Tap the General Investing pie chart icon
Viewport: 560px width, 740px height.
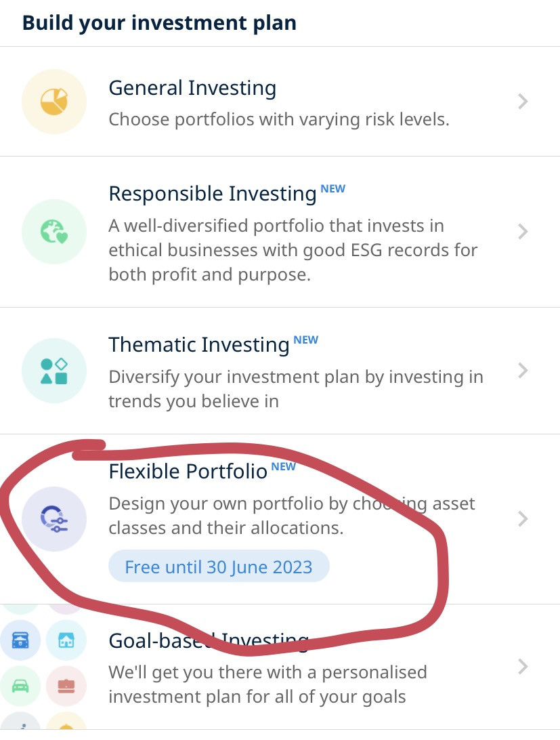(x=54, y=102)
